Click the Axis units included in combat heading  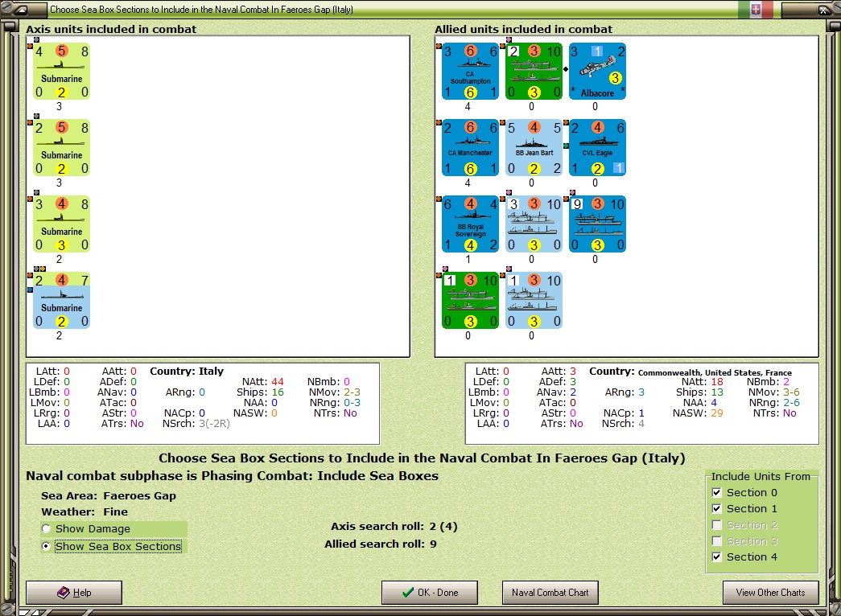point(111,29)
